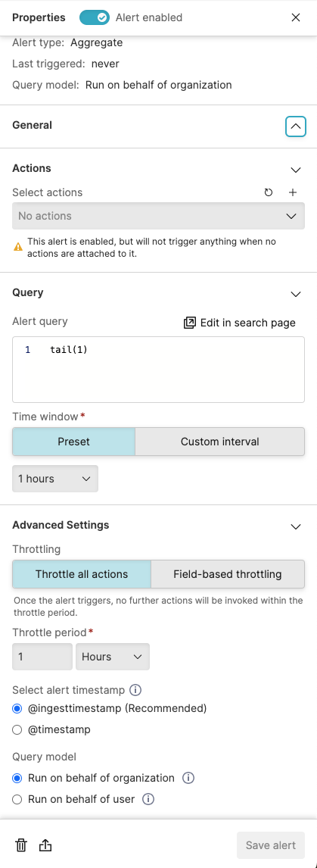Screen dimensions: 317x868
Task: Open the No actions dropdown
Action: click(158, 216)
